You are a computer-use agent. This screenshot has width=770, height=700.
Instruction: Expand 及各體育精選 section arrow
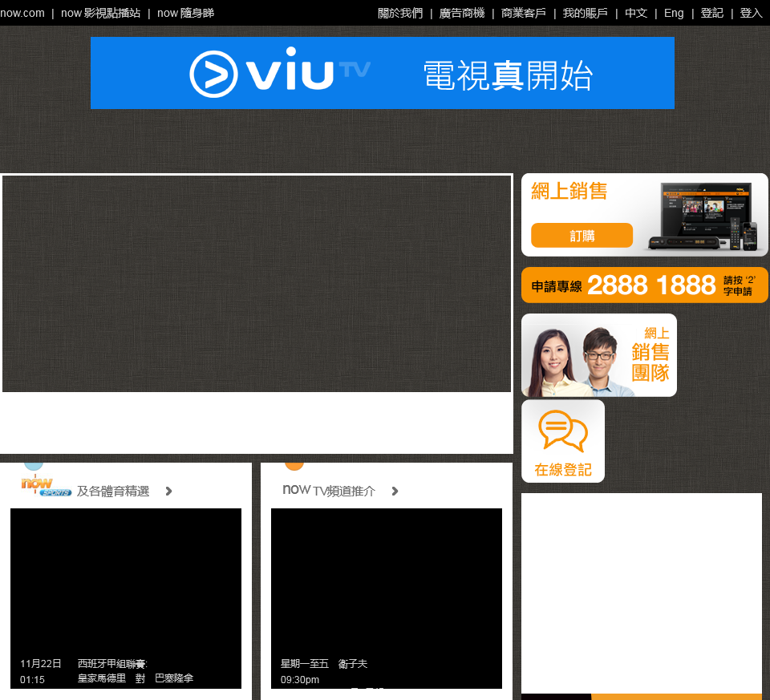tap(168, 491)
